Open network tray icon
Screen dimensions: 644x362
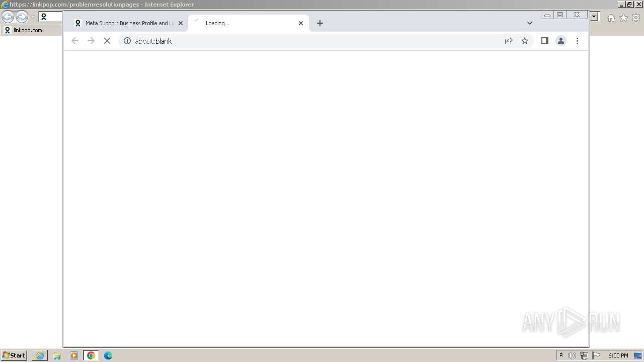click(x=584, y=355)
